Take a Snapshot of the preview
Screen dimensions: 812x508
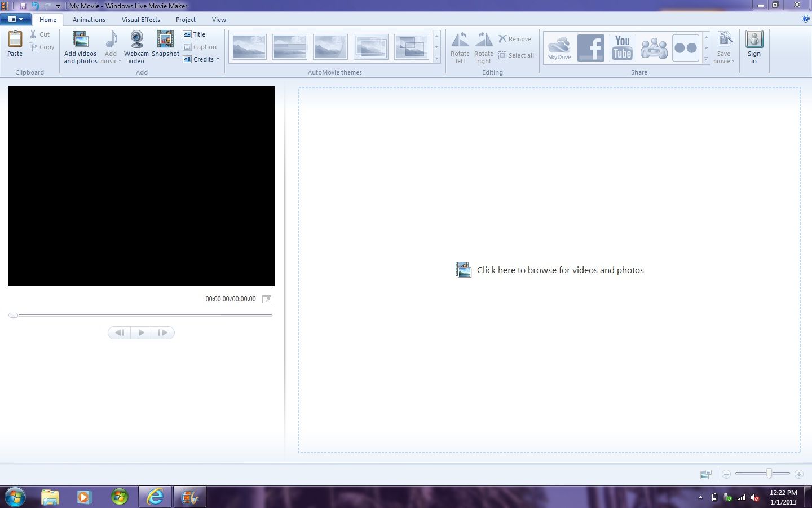coord(165,44)
